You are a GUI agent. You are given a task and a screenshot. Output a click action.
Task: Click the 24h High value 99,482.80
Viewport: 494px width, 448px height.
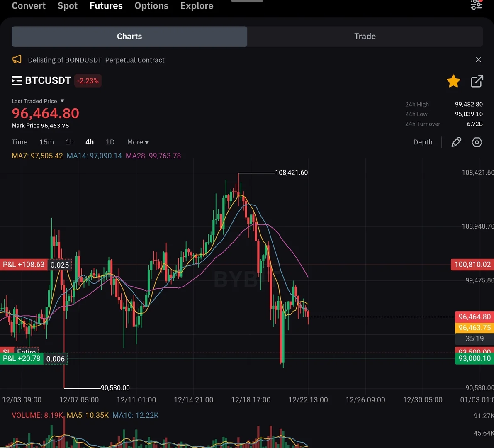pos(469,104)
